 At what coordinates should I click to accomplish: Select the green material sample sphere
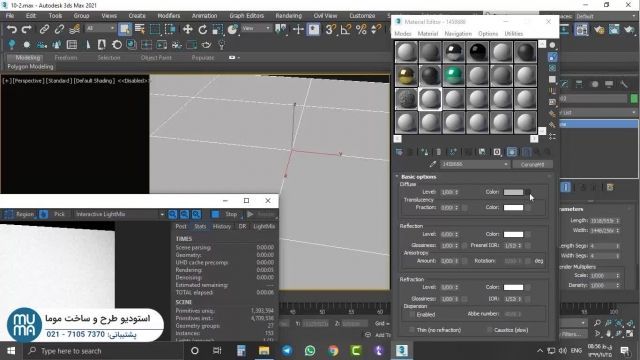pos(453,75)
